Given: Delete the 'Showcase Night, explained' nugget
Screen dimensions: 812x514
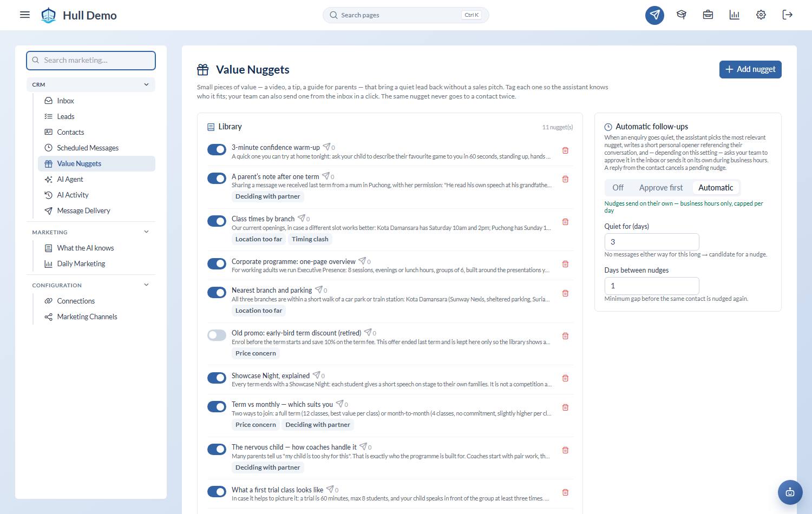Looking at the screenshot, I should (x=565, y=378).
